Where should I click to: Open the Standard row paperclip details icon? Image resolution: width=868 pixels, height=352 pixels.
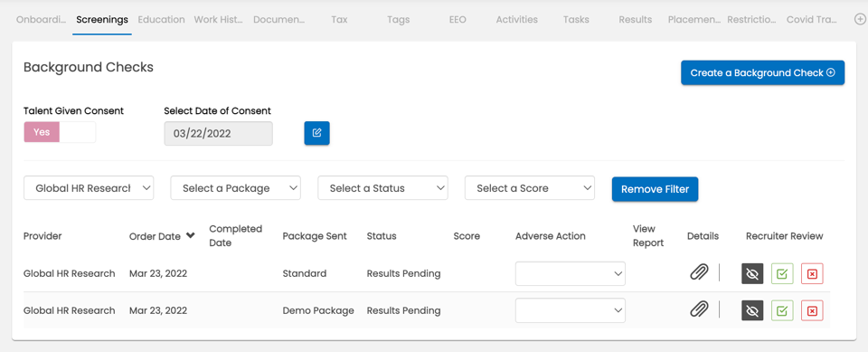click(x=699, y=272)
